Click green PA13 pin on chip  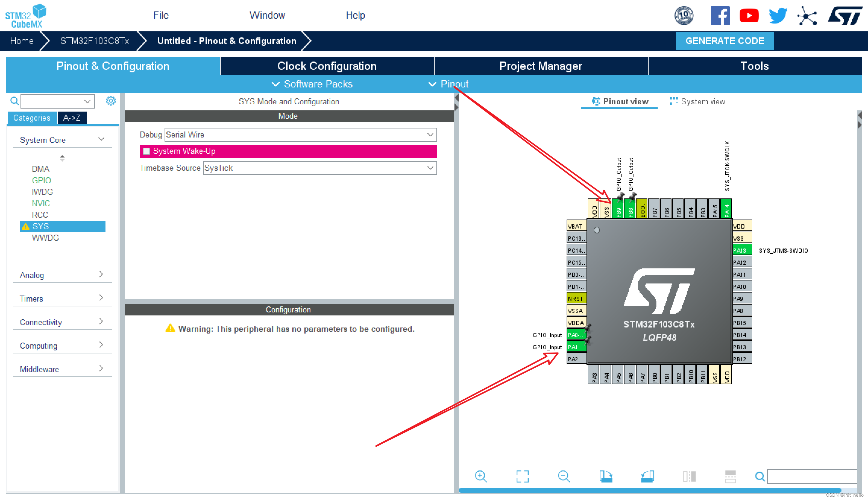pyautogui.click(x=741, y=250)
